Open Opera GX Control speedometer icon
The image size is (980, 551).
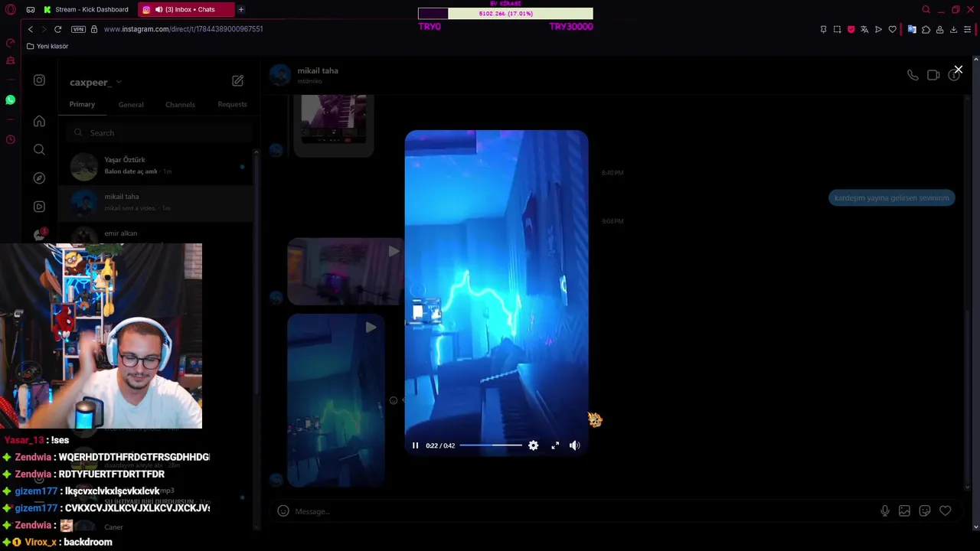coord(10,43)
